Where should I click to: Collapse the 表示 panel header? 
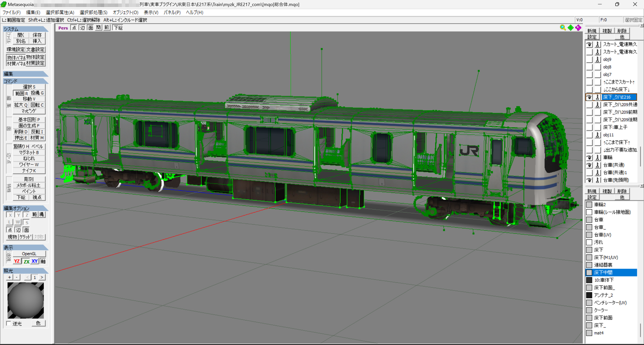25,248
